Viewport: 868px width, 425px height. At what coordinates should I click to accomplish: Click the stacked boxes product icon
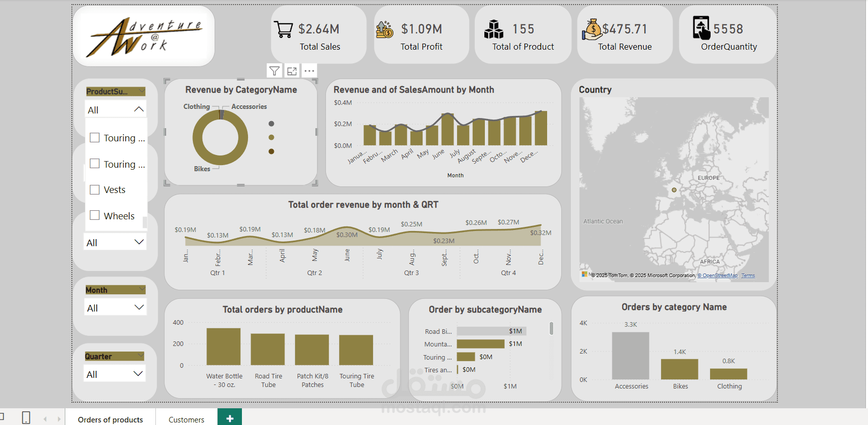493,29
